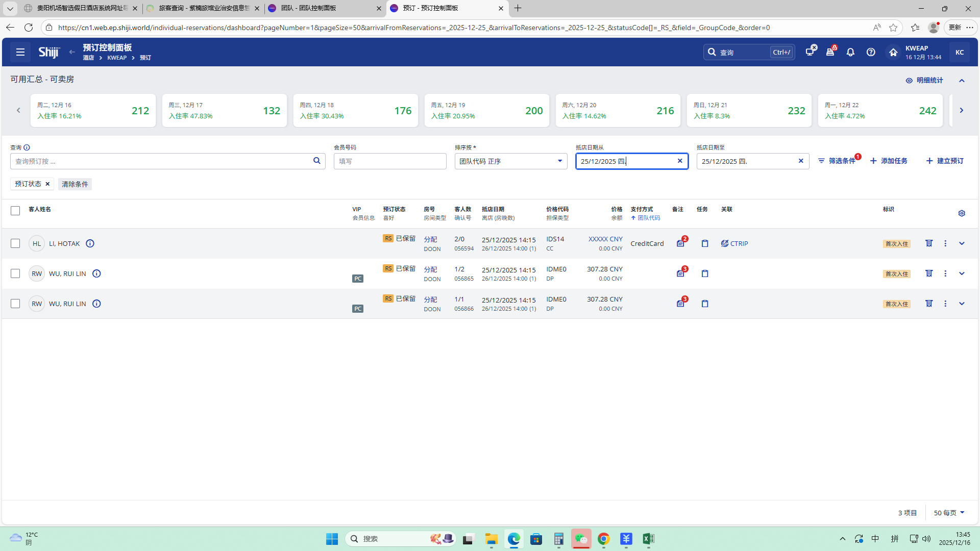Open table column settings gear icon
980x551 pixels.
(962, 213)
